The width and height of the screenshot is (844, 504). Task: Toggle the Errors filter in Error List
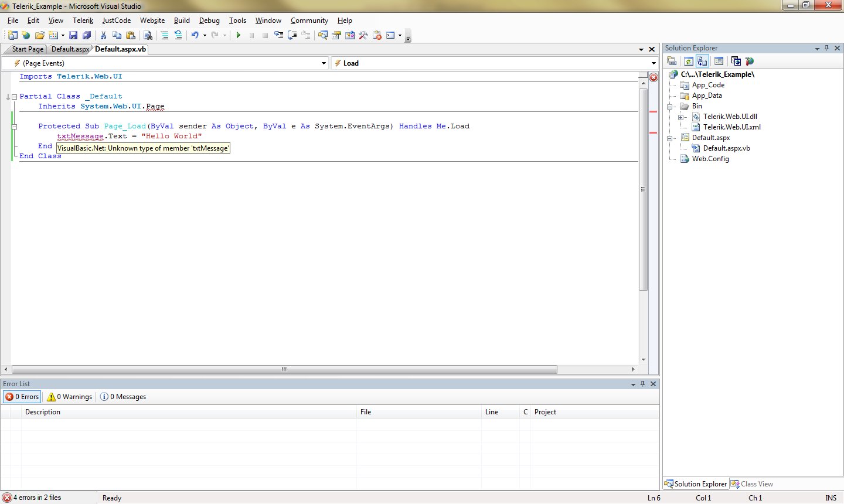22,397
